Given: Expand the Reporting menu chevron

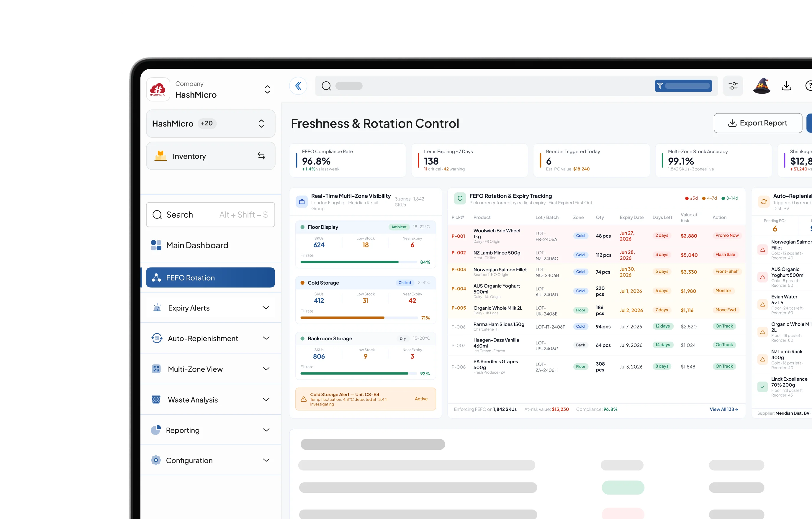Looking at the screenshot, I should pyautogui.click(x=266, y=430).
